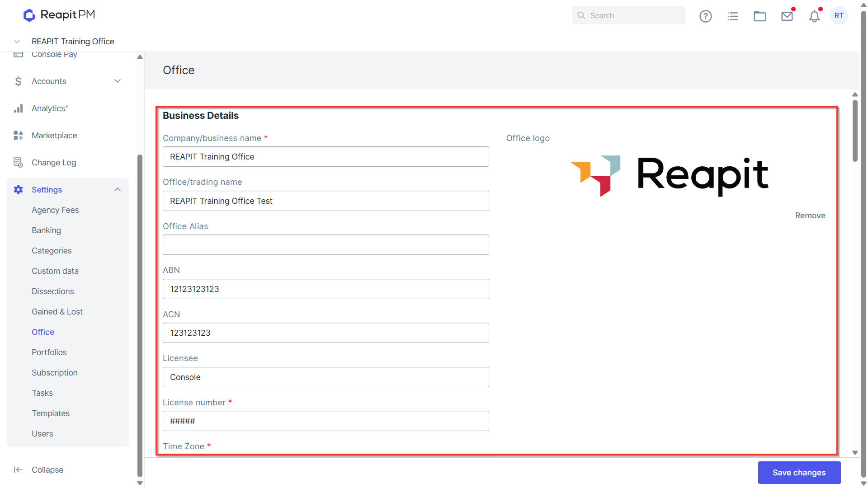Viewport: 868px width, 488px height.
Task: Collapse the Settings section chevron
Action: pos(118,190)
